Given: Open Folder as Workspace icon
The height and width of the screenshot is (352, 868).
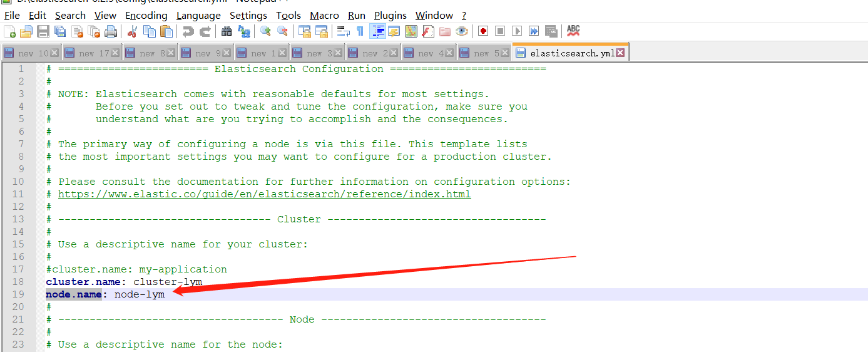Looking at the screenshot, I should pyautogui.click(x=445, y=31).
